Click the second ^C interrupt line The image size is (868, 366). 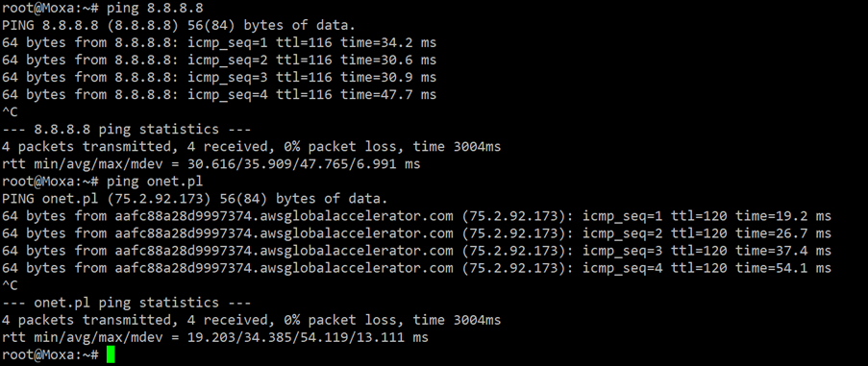pyautogui.click(x=10, y=285)
